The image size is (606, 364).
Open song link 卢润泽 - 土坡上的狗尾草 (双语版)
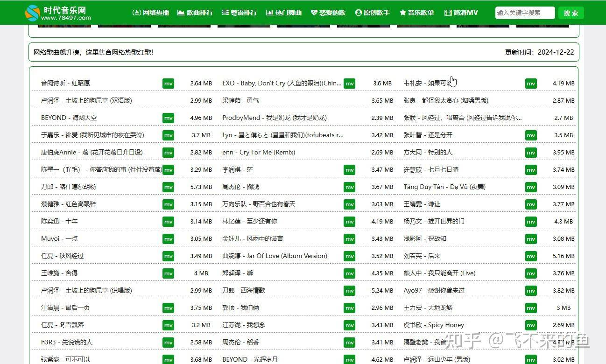click(86, 100)
